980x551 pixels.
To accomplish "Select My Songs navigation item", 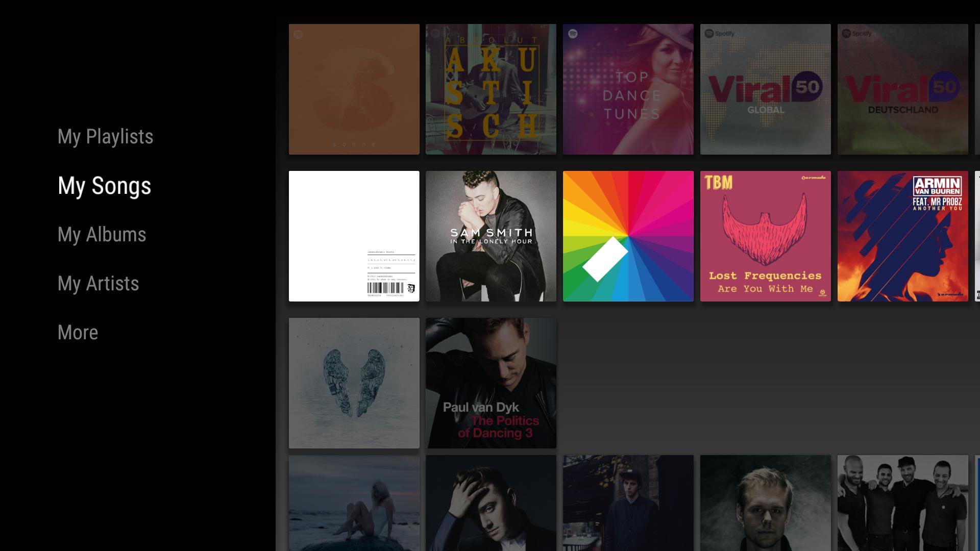I will click(104, 185).
